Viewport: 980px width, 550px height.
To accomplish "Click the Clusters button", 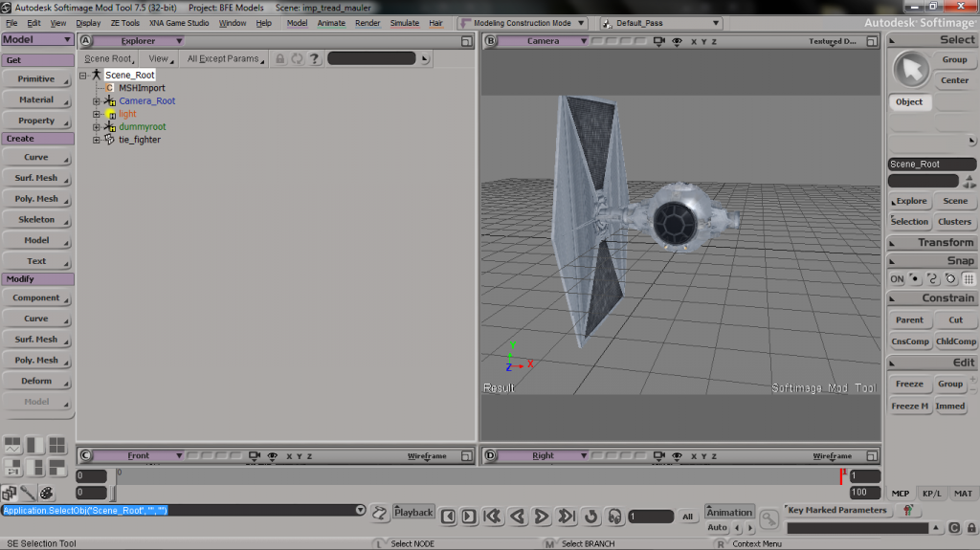I will coord(955,222).
